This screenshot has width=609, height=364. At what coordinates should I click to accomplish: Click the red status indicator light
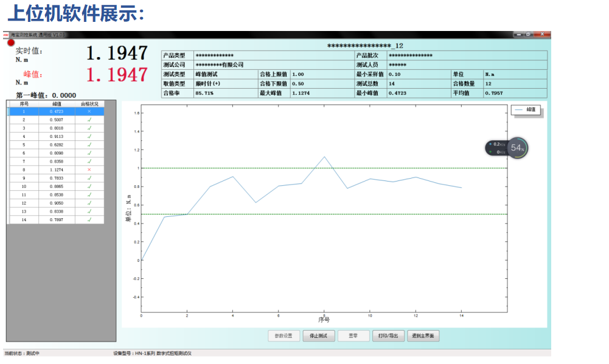(11, 43)
